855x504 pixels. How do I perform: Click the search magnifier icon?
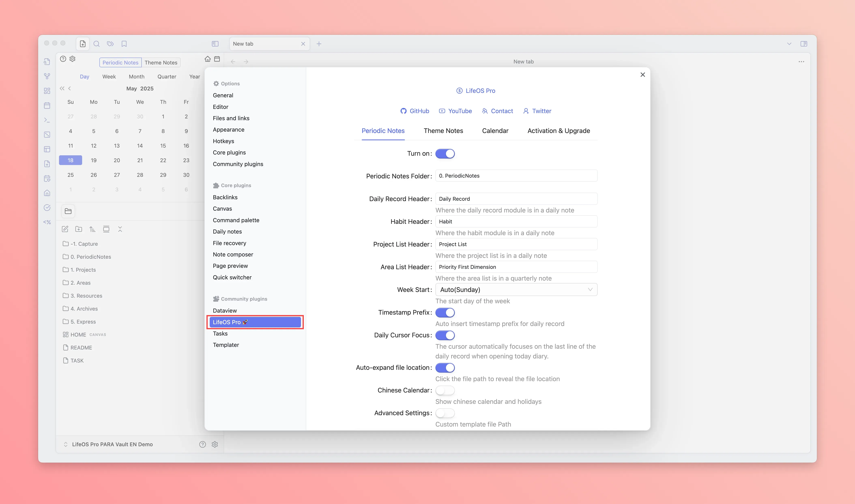point(97,44)
